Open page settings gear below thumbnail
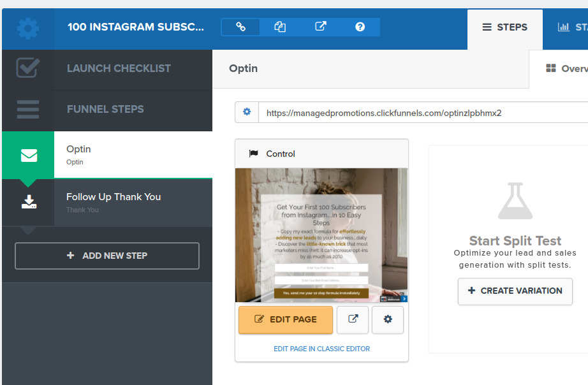 [388, 319]
